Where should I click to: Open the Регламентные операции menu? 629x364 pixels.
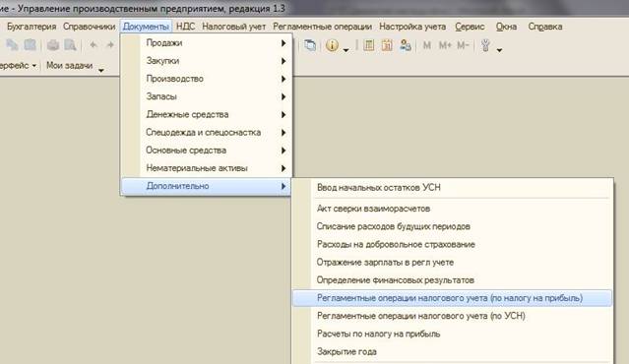click(322, 27)
